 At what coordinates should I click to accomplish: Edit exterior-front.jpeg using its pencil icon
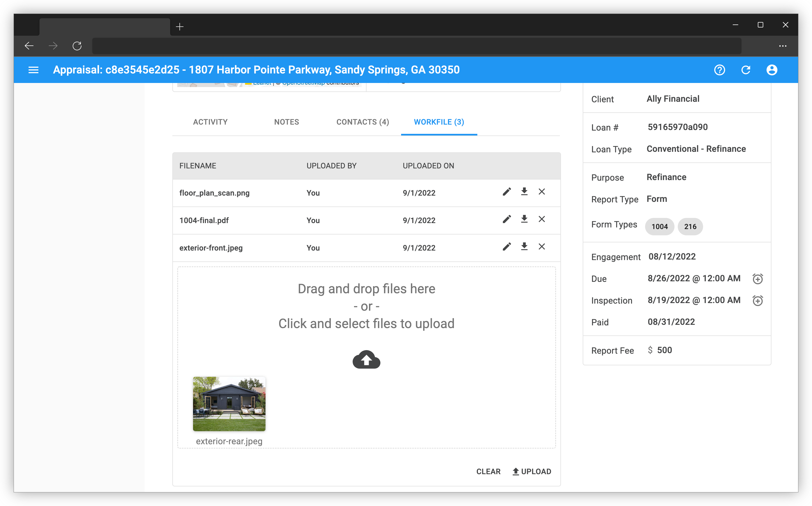[x=507, y=247]
